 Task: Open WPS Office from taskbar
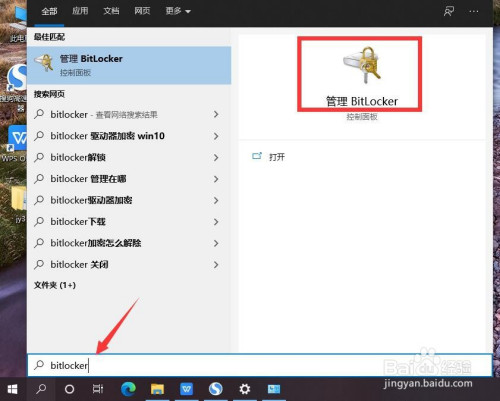[186, 389]
